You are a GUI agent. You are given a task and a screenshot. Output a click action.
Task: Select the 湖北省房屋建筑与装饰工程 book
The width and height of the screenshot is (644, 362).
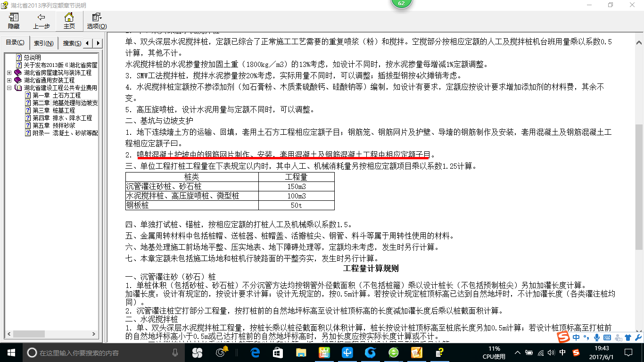pos(58,73)
